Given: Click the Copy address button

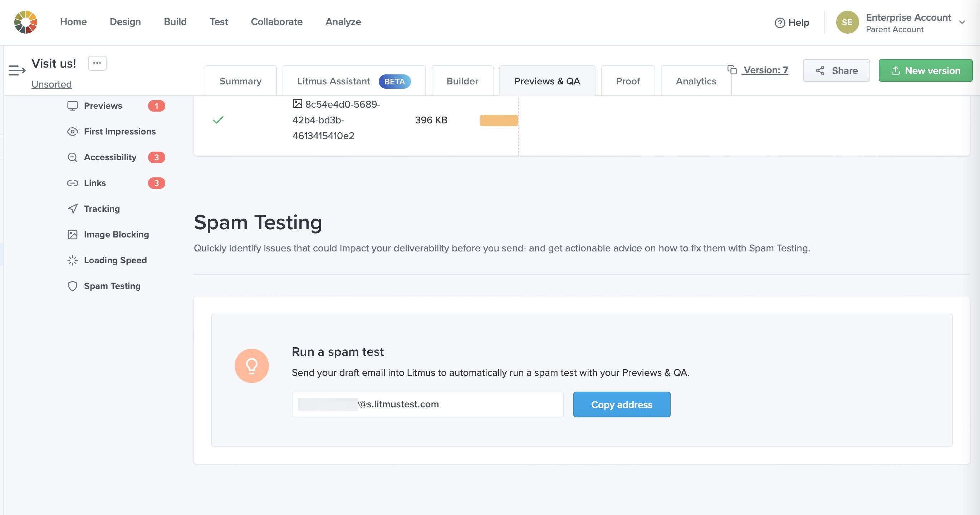Looking at the screenshot, I should 621,404.
